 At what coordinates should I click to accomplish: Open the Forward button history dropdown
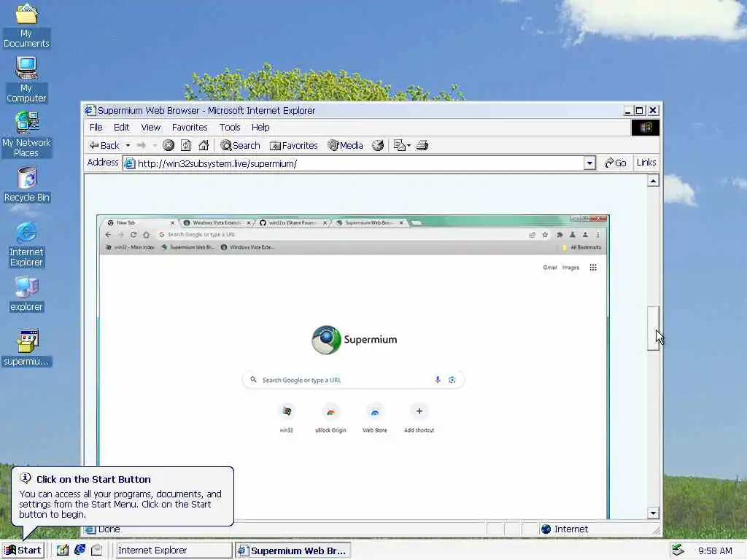(x=155, y=145)
